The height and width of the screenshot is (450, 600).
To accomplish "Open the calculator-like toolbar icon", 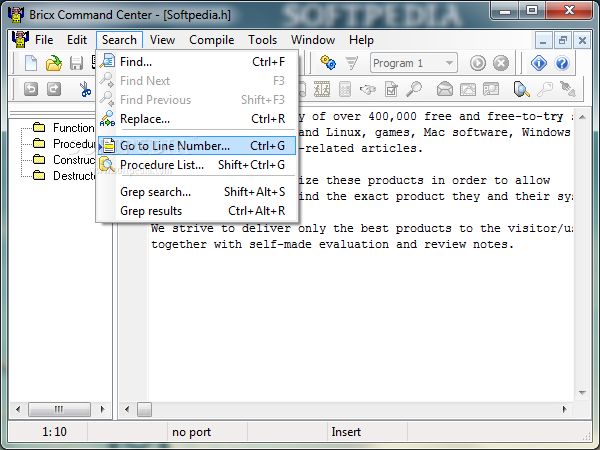I will [345, 89].
